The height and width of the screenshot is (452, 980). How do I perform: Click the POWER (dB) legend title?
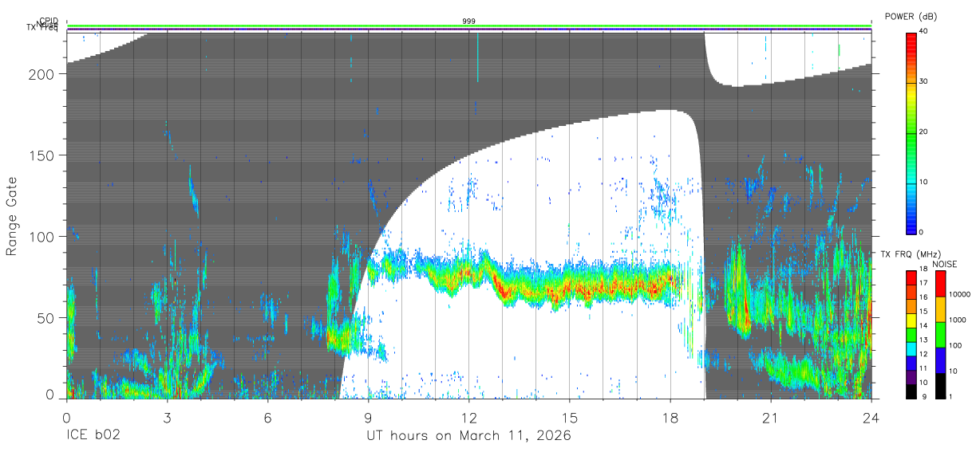(912, 17)
